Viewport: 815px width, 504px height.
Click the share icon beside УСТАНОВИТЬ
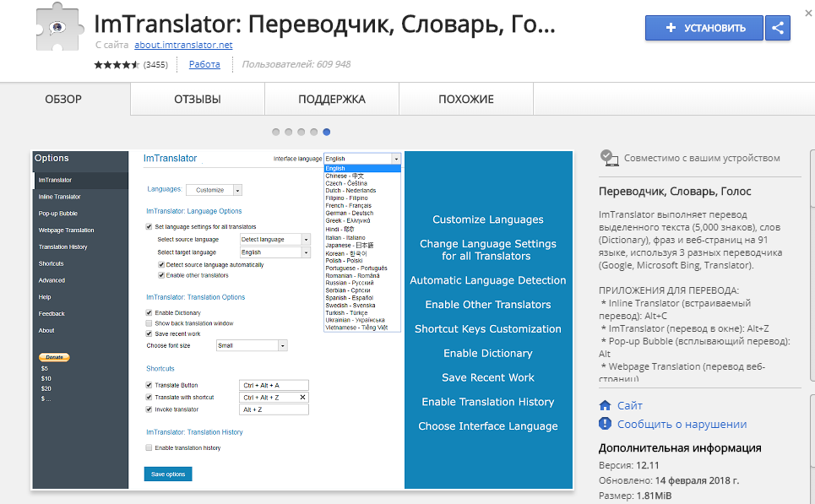(x=777, y=28)
